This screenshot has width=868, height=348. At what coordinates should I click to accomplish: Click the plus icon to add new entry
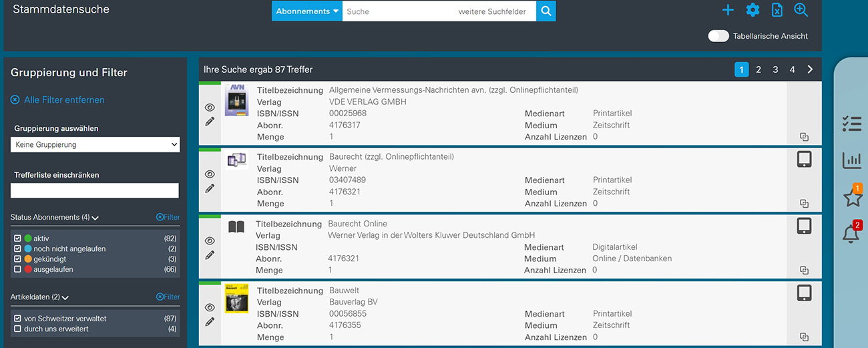(x=728, y=10)
